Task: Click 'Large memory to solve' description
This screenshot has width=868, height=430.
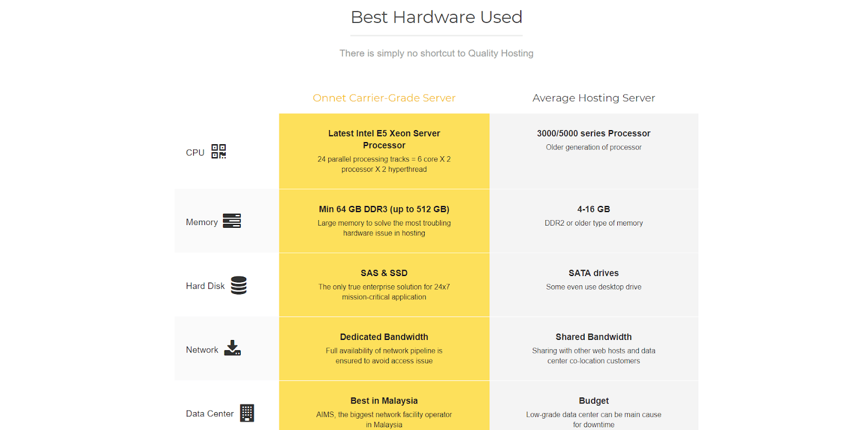Action: pos(384,228)
